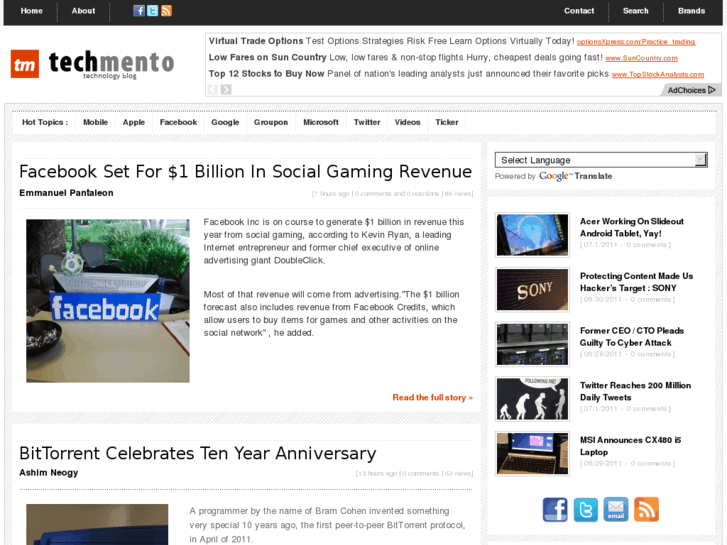
Task: Click the Twitter icon in top navigation bar
Action: (x=153, y=11)
